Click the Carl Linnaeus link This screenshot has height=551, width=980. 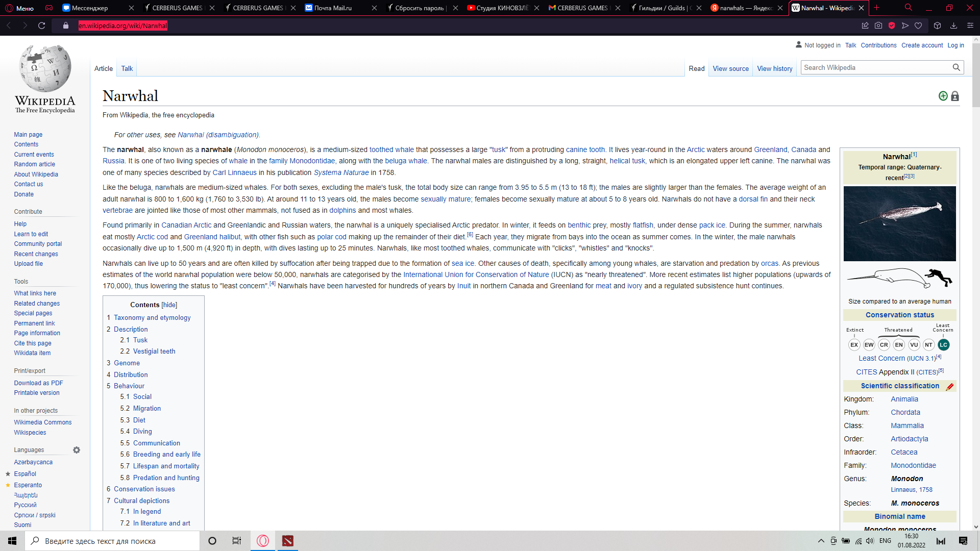(x=234, y=172)
